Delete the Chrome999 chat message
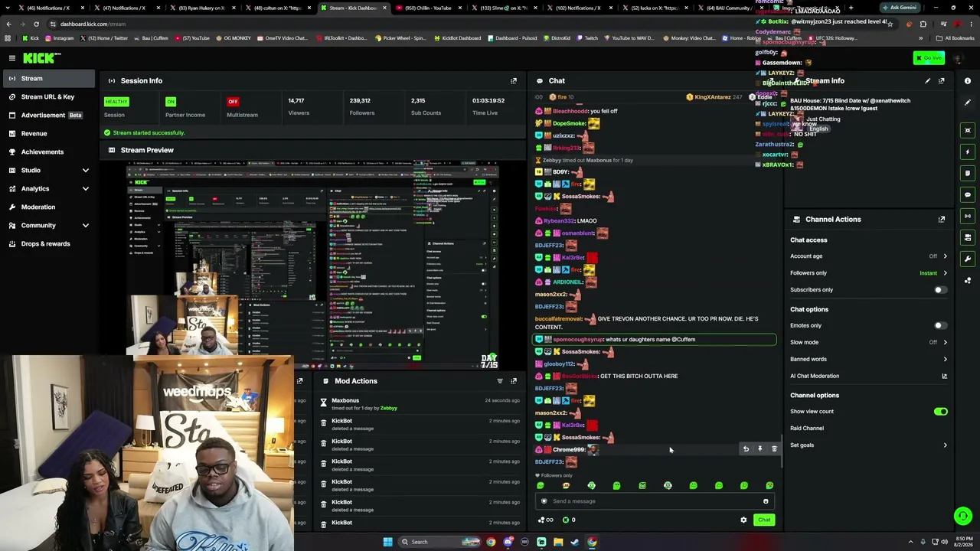This screenshot has height=551, width=980. point(774,449)
